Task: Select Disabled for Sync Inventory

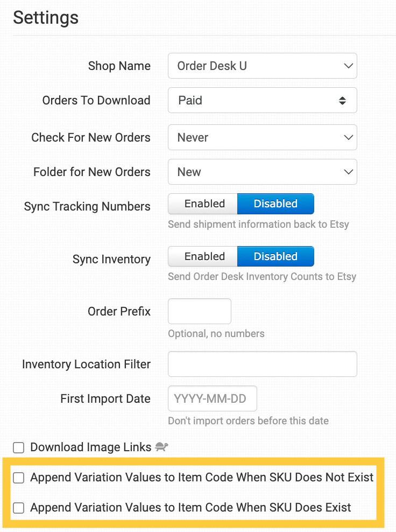Action: point(275,256)
